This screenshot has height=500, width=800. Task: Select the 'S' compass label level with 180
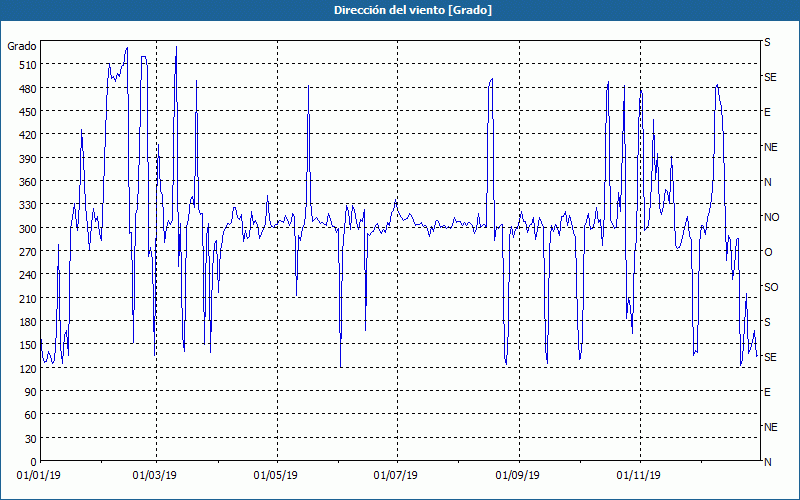pyautogui.click(x=767, y=322)
